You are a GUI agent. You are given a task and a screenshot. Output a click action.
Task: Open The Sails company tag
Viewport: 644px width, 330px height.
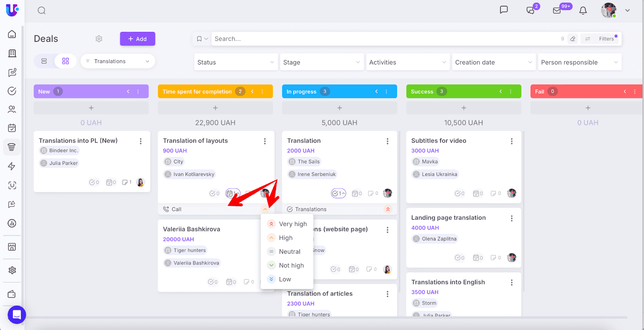click(304, 162)
